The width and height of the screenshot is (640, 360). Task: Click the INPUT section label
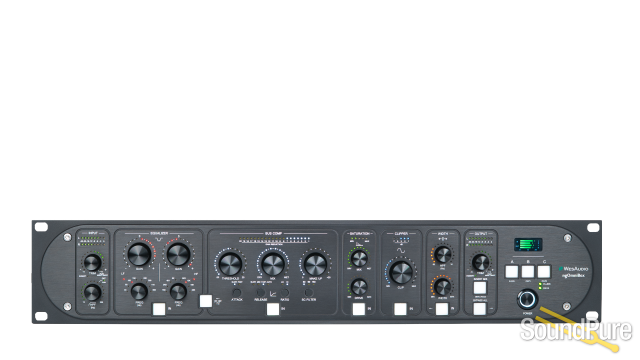pyautogui.click(x=93, y=233)
